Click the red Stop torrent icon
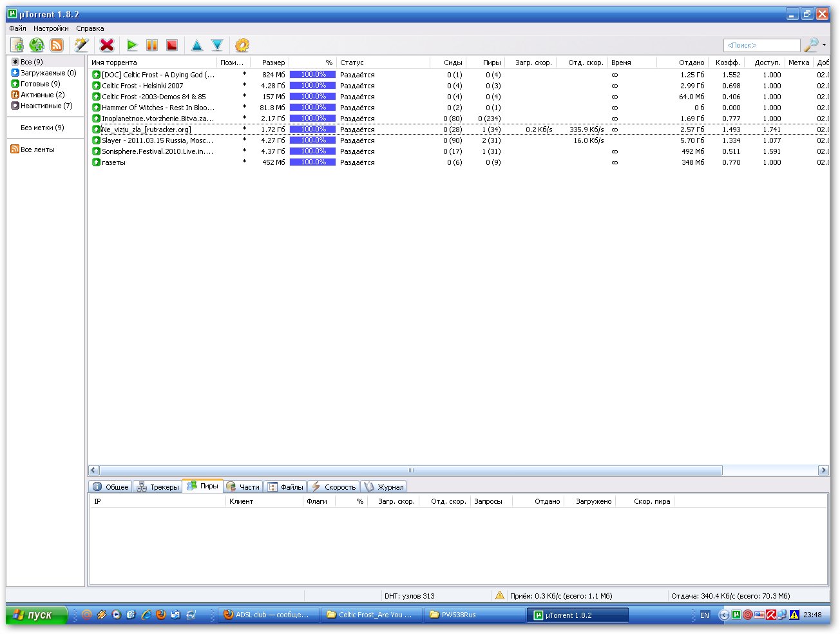 [x=172, y=45]
